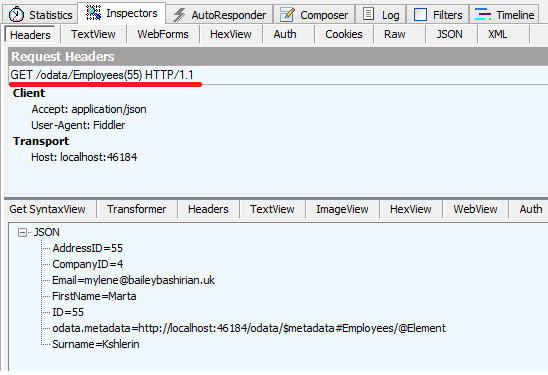Open the ImageView response tab
This screenshot has width=548, height=375.
click(x=342, y=209)
